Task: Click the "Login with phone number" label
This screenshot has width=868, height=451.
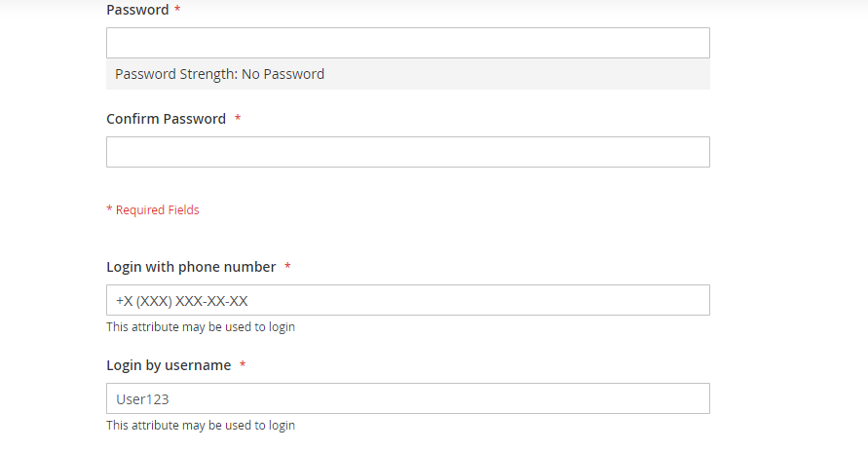Action: point(191,267)
